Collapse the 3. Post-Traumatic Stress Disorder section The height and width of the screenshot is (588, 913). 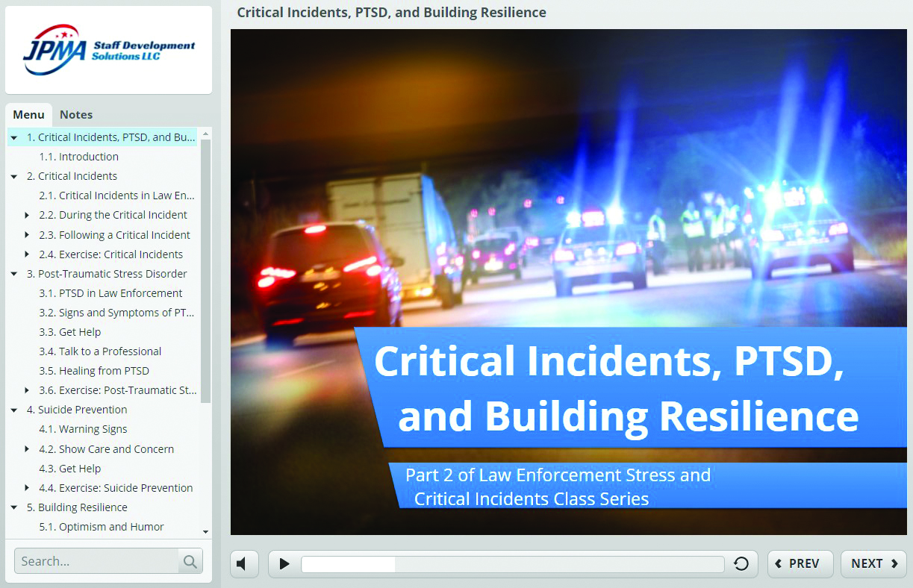point(14,274)
